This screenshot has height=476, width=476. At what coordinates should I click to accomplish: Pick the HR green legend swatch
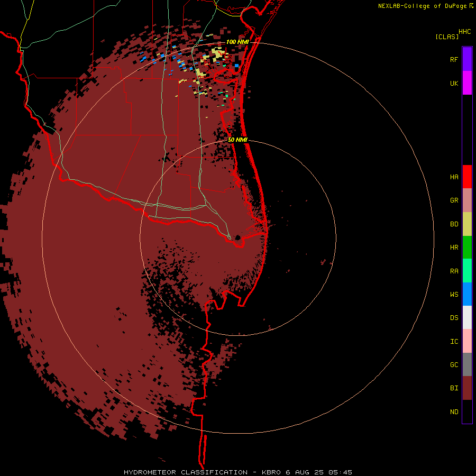coord(467,248)
